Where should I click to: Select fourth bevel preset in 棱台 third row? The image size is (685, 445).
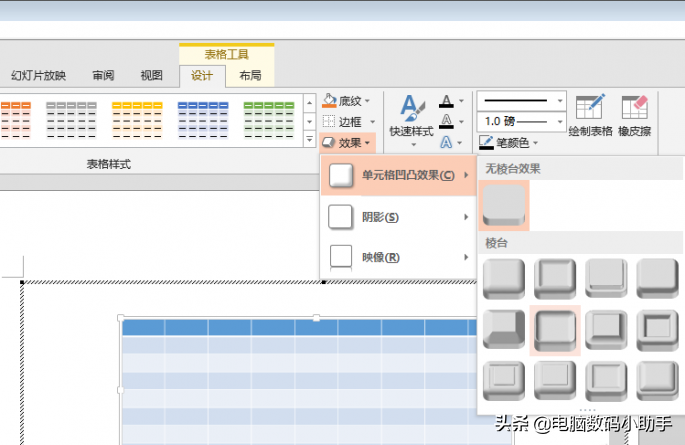click(657, 381)
